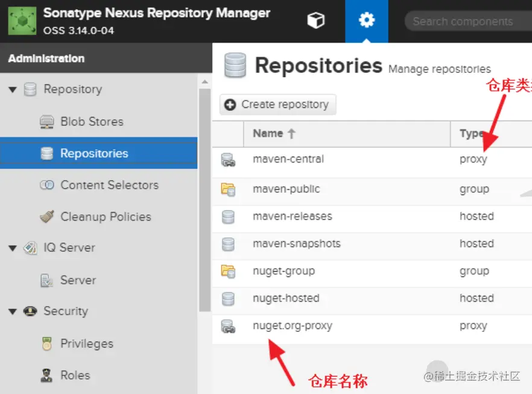
Task: Select Repositories in the sidebar
Action: [98, 153]
